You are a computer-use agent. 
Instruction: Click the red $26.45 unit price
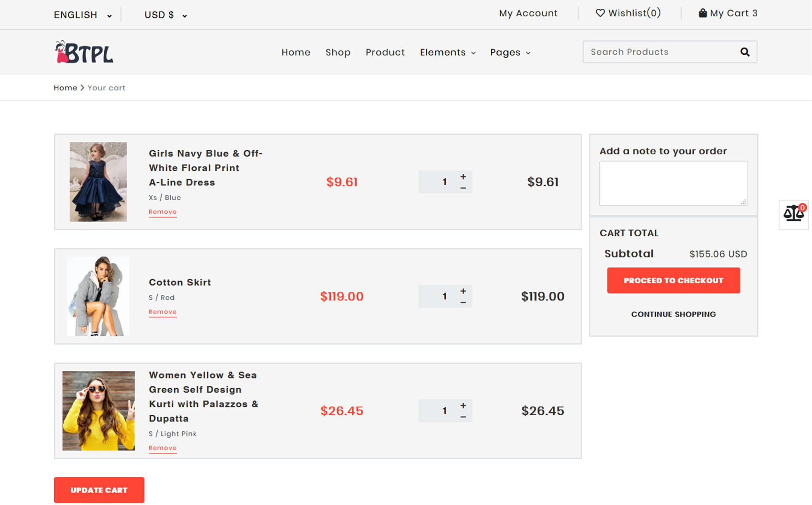342,411
